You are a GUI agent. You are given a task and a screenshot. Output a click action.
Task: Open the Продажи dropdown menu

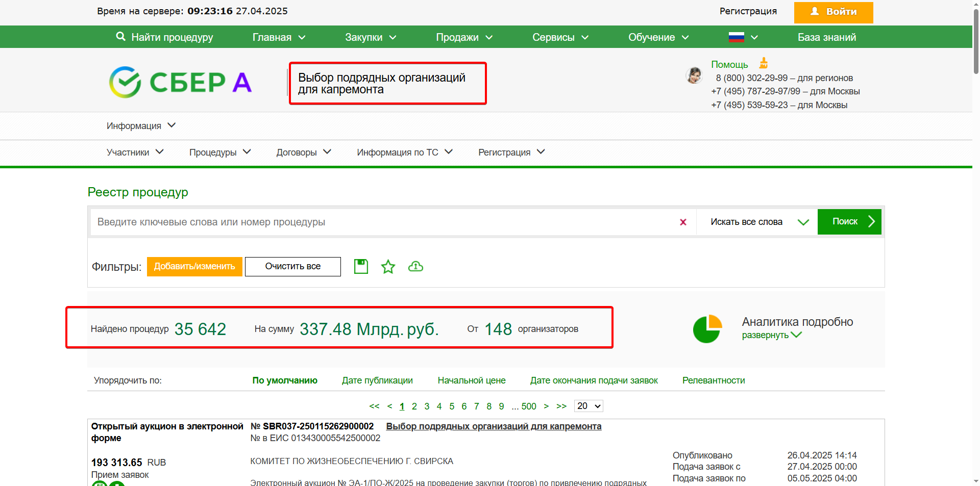(464, 37)
